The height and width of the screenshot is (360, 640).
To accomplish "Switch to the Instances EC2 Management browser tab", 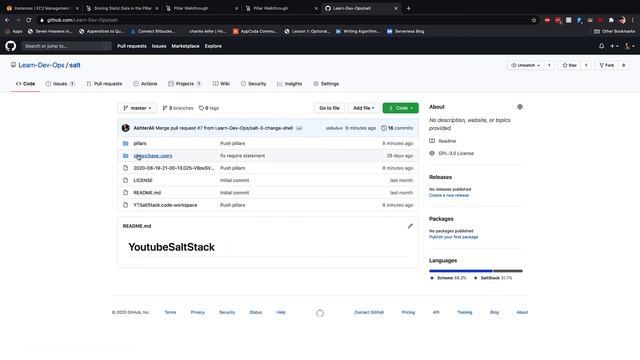I will 42,8.
